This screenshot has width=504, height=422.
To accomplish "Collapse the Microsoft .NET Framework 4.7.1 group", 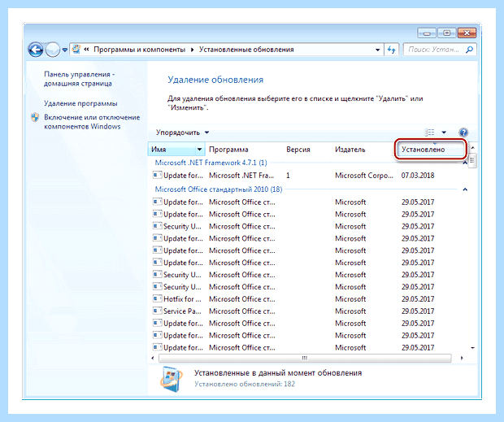I will 465,163.
